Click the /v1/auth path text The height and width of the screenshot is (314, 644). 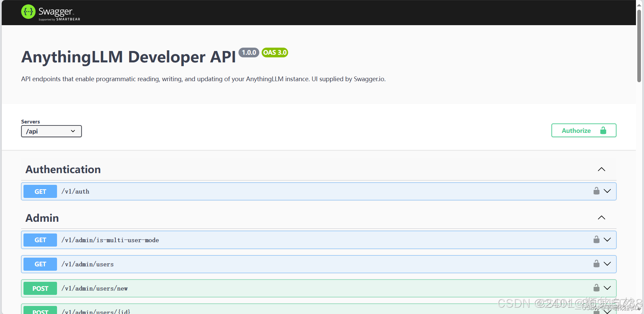[75, 192]
